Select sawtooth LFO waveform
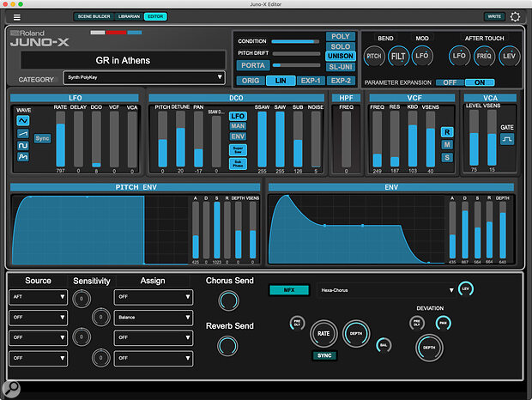Viewport: 532px width, 400px height. coord(23,133)
